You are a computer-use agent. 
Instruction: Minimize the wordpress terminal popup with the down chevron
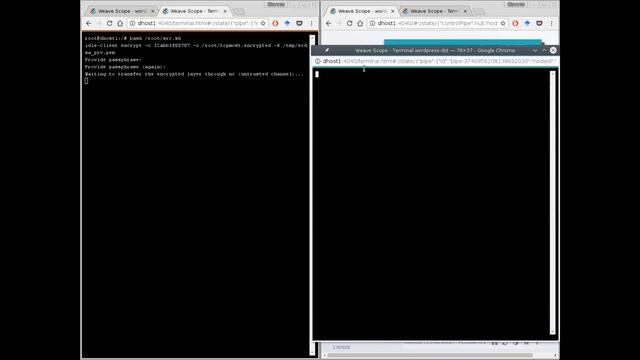coord(535,50)
